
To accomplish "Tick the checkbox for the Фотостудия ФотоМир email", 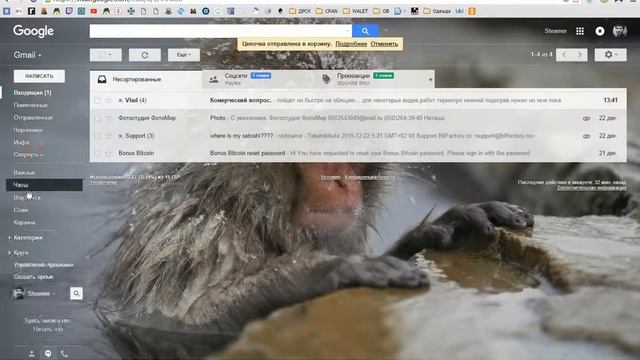I will [98, 118].
